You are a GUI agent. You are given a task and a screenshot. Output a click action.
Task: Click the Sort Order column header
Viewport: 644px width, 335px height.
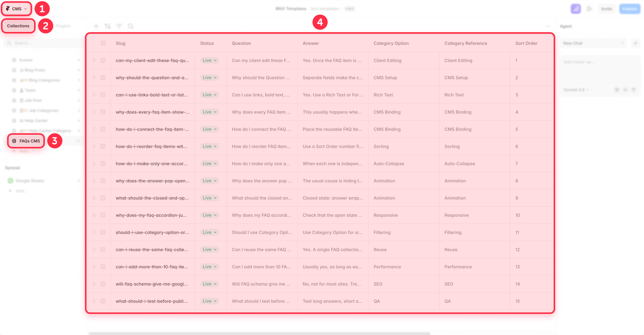[526, 43]
